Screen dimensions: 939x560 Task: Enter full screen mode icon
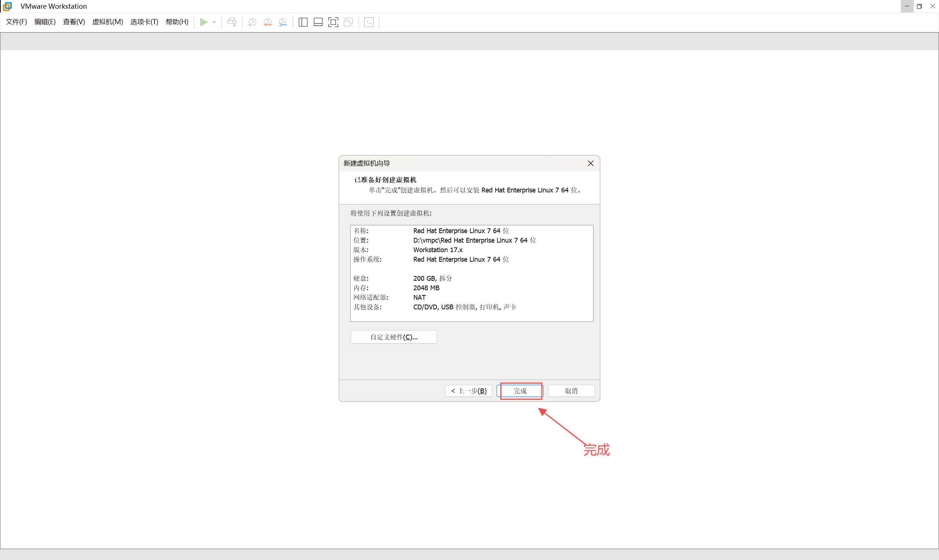pos(333,22)
